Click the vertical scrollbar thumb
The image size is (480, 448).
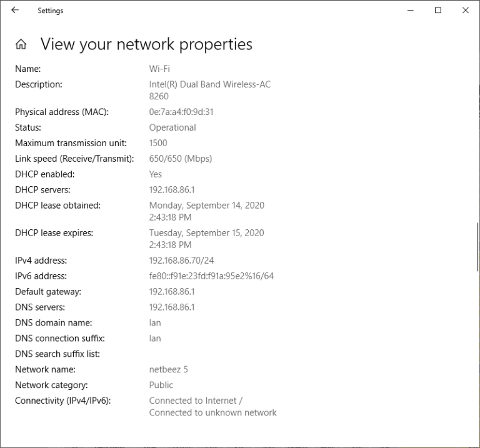[477, 247]
